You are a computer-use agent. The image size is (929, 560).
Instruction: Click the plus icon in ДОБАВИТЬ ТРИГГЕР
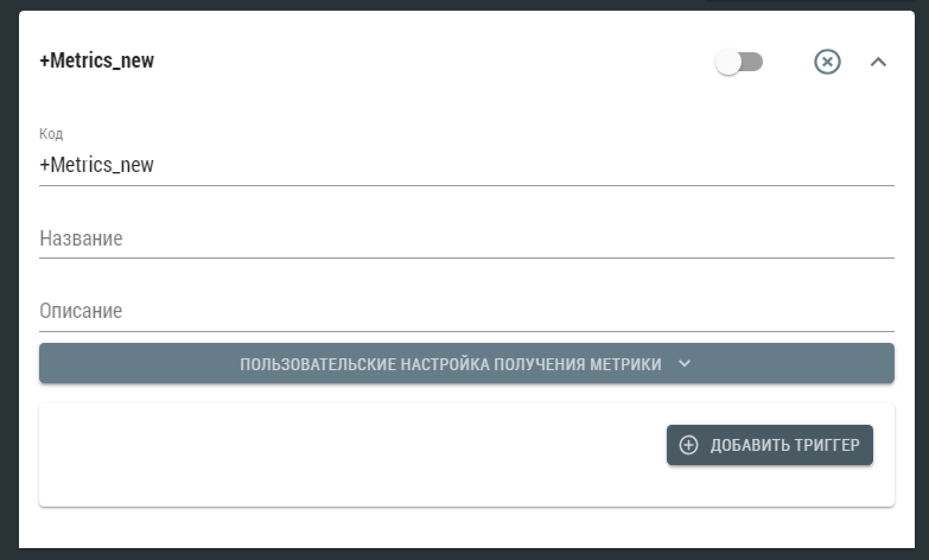click(688, 445)
